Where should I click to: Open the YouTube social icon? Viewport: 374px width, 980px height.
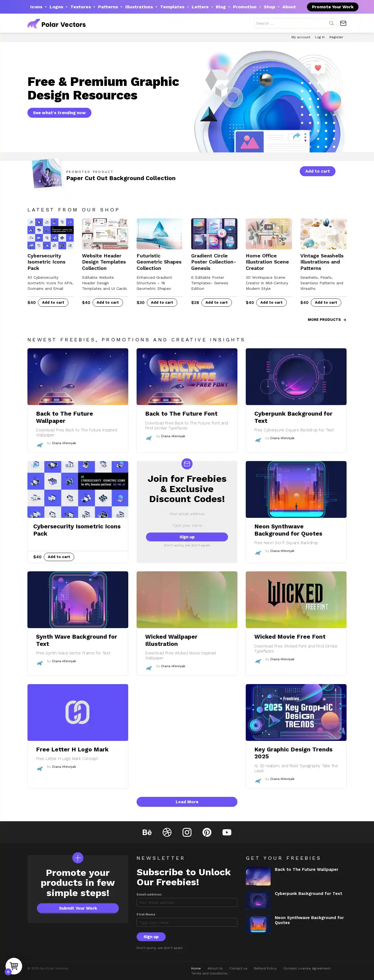(227, 832)
